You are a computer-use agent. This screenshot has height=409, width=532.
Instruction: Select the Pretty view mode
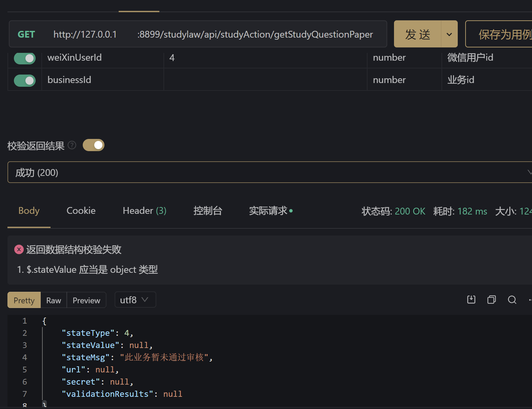(x=24, y=300)
